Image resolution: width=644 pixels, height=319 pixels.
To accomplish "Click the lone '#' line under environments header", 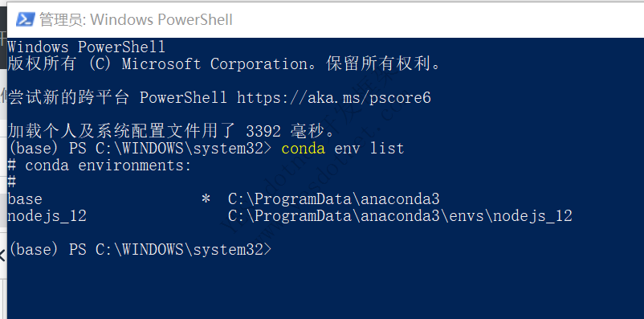I will 12,182.
